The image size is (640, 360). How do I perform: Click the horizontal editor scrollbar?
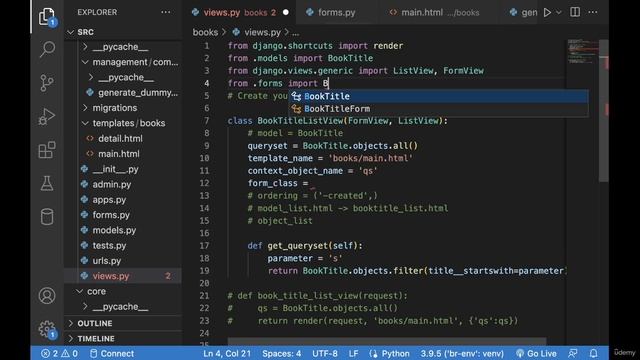[387, 341]
